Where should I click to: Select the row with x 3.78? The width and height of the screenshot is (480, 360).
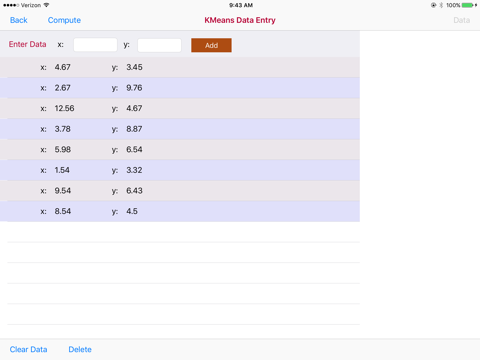pyautogui.click(x=180, y=129)
